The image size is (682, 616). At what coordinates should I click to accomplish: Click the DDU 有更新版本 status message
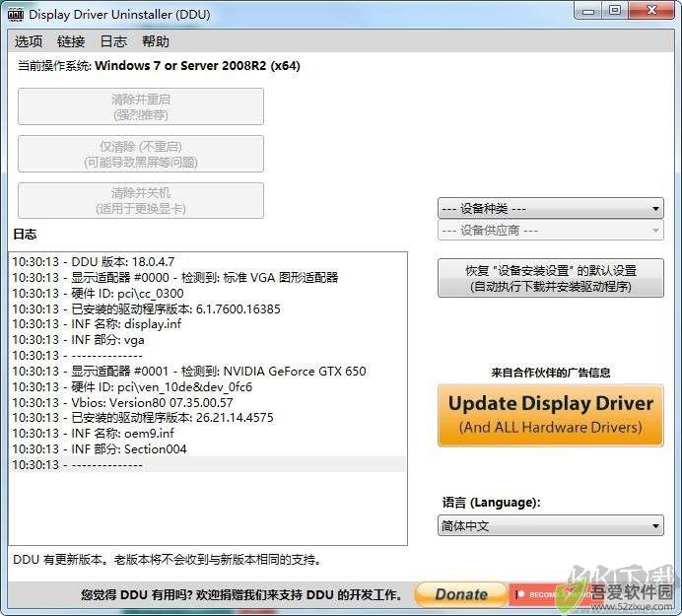click(x=167, y=560)
